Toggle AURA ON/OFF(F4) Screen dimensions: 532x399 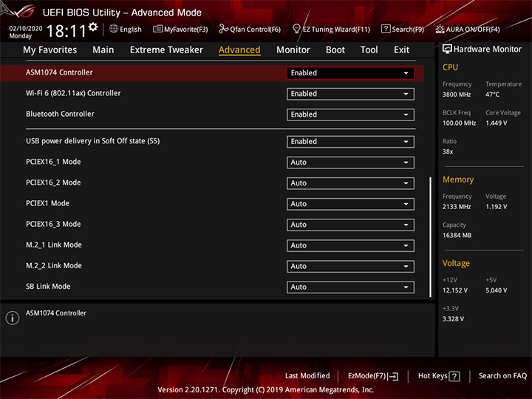pos(468,29)
